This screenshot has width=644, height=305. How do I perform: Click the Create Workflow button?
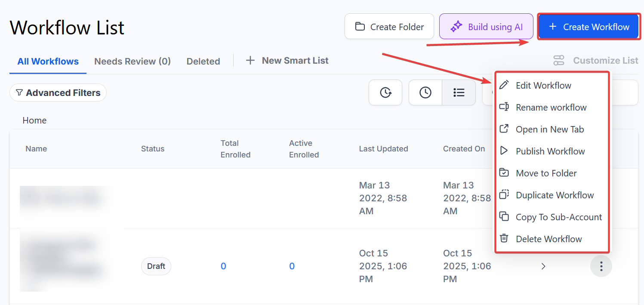[x=588, y=27]
